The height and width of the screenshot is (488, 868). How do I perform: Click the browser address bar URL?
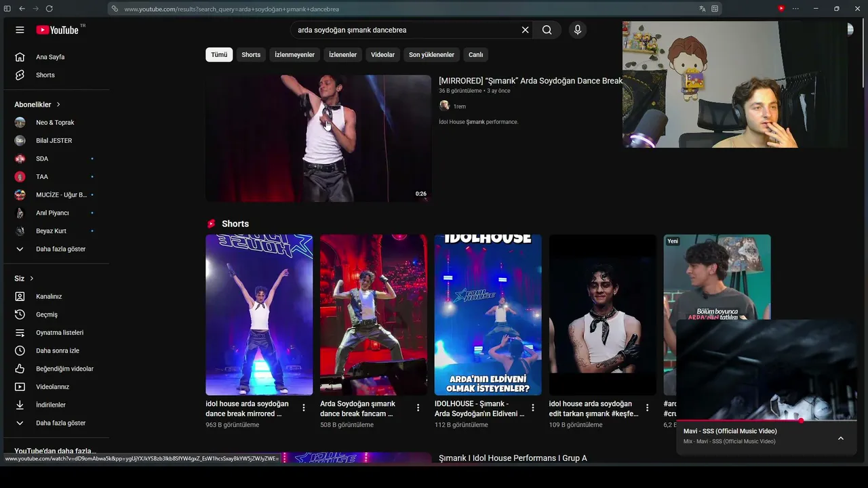[231, 9]
